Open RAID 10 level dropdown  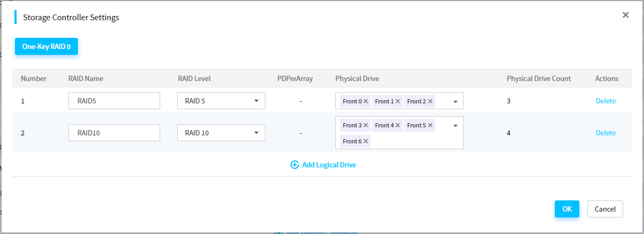click(x=221, y=133)
